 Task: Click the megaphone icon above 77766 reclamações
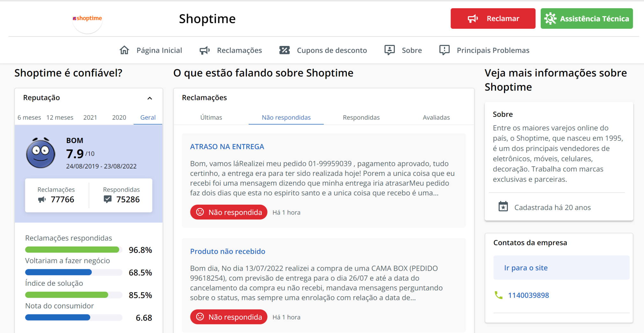tap(41, 200)
